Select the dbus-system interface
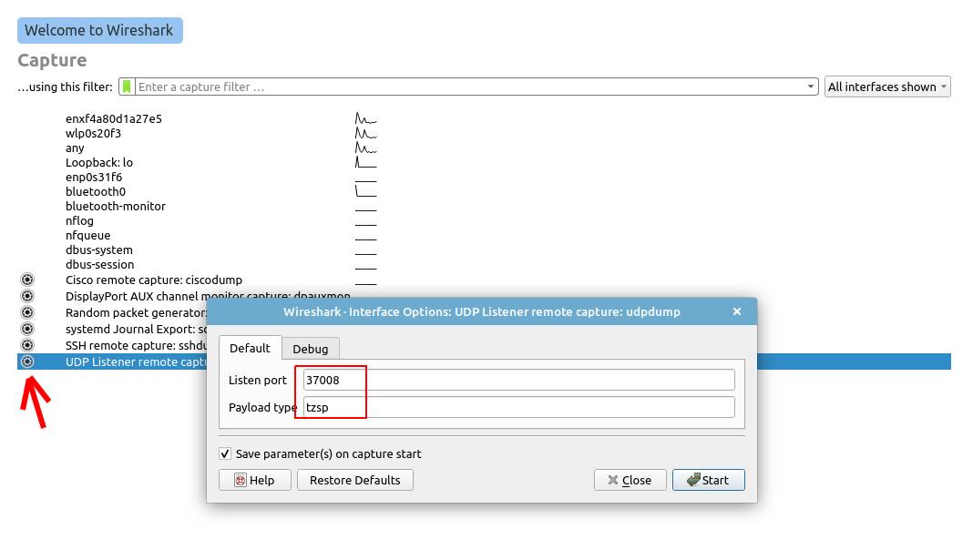 click(x=99, y=249)
